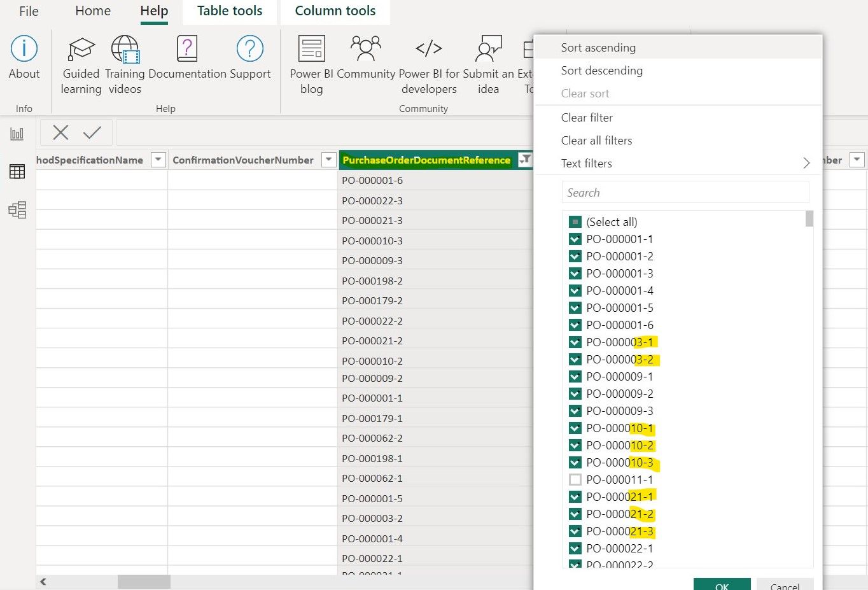Viewport: 868px width, 590px height.
Task: Switch to Data table view in sidebar
Action: (17, 171)
